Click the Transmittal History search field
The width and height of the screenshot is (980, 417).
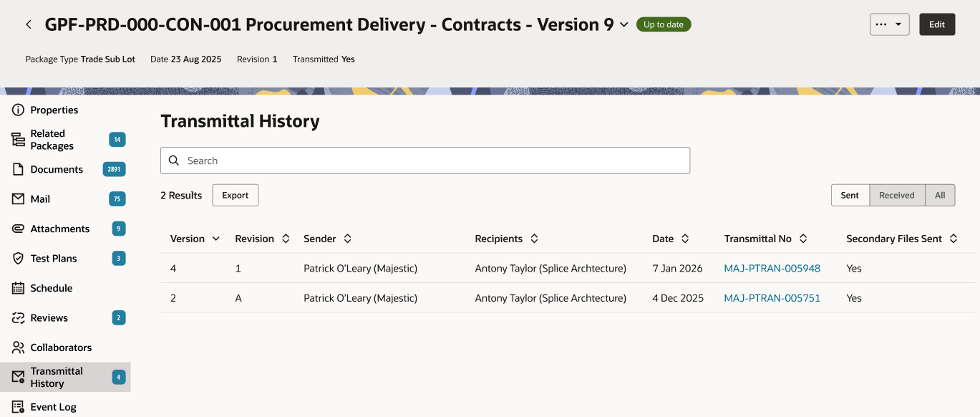click(x=425, y=160)
